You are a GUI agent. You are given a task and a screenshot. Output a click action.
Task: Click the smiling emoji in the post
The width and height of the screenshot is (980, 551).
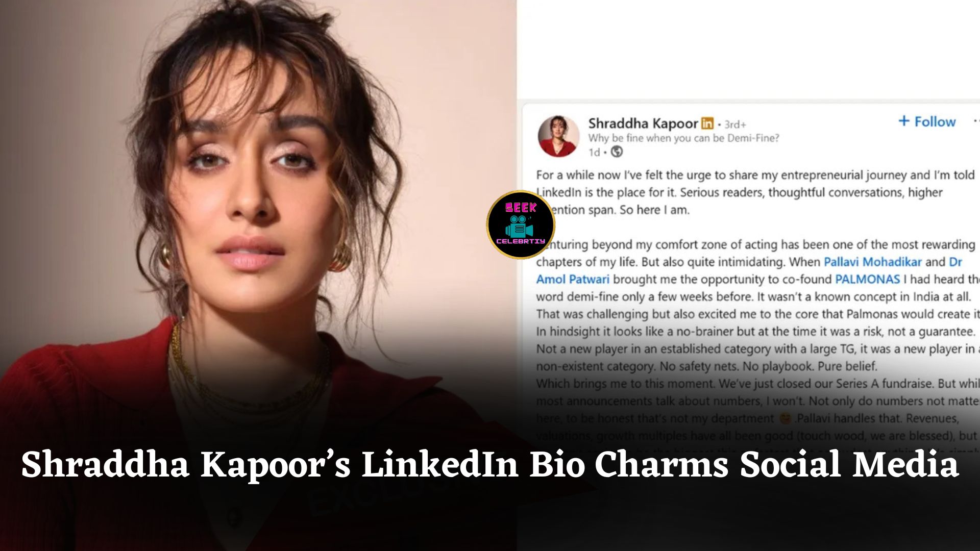coord(785,418)
